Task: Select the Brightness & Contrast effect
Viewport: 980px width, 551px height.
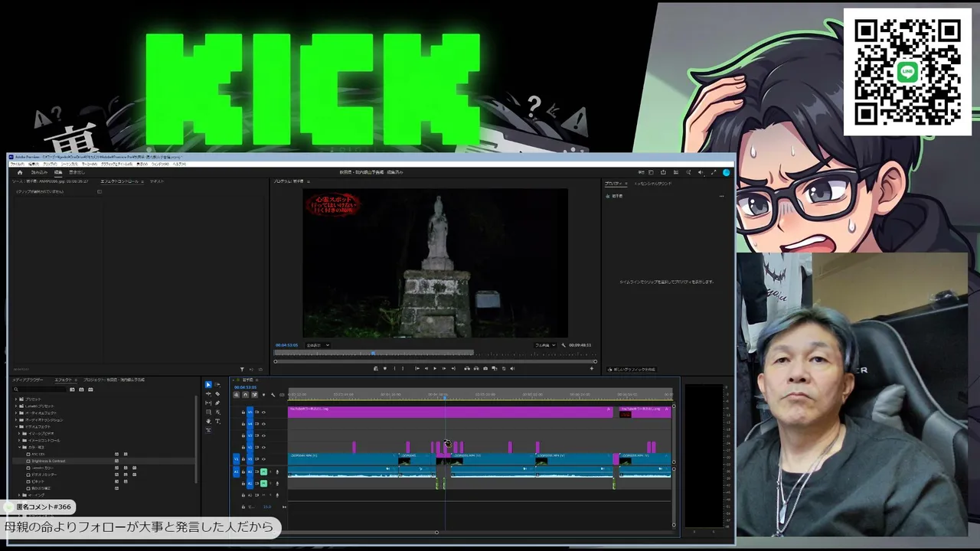Action: pos(48,461)
